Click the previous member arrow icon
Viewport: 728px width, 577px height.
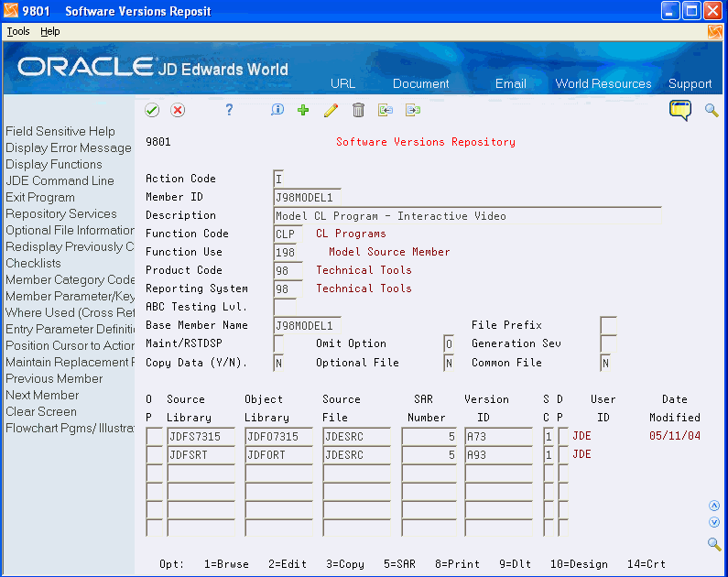[386, 110]
